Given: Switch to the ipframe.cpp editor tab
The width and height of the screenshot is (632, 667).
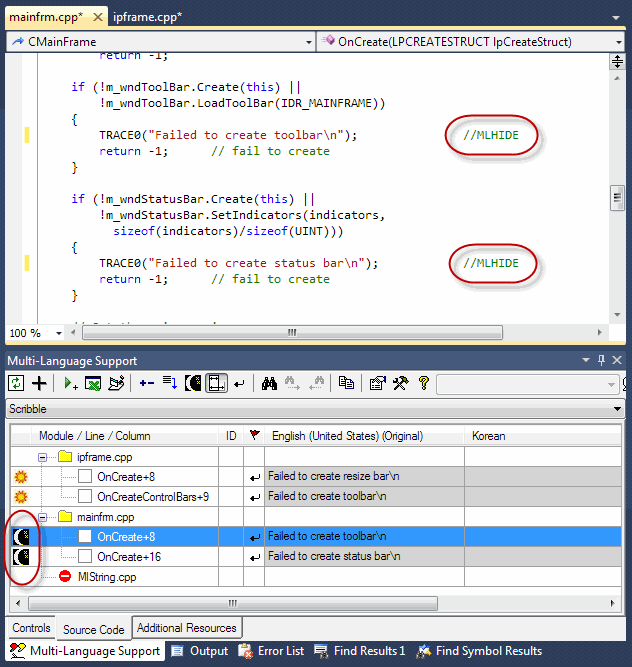Looking at the screenshot, I should [x=146, y=17].
